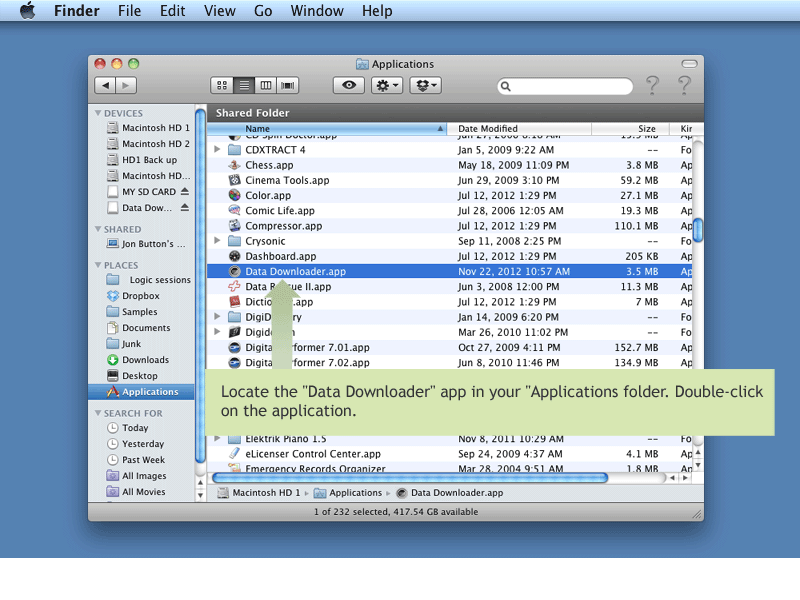Collapse the SHARED sidebar section

[x=98, y=229]
